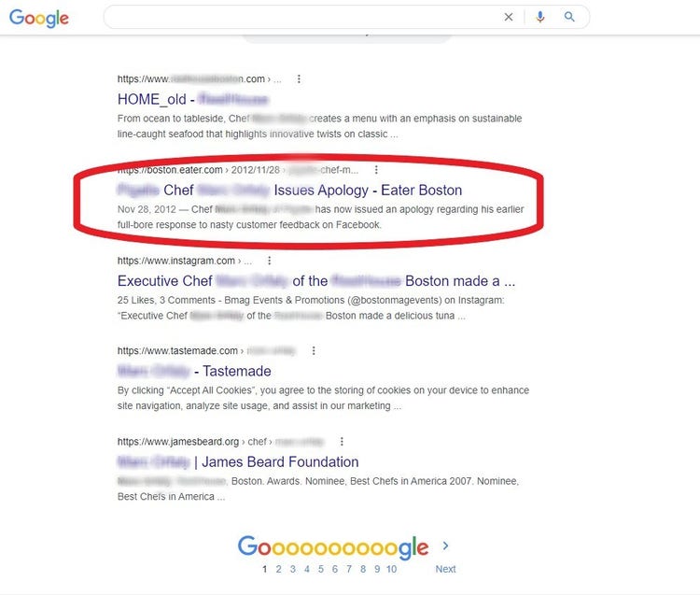Go to results page 5

(321, 569)
